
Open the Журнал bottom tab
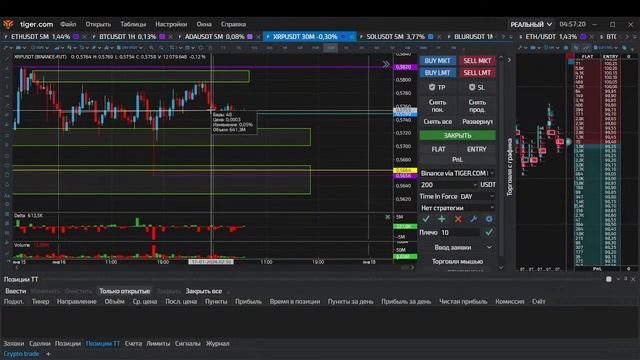point(218,344)
